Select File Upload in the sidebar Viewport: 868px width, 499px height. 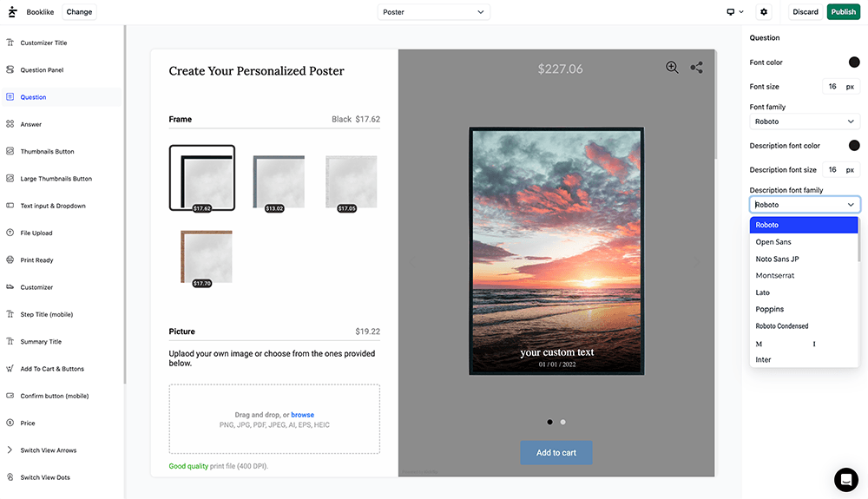click(36, 233)
